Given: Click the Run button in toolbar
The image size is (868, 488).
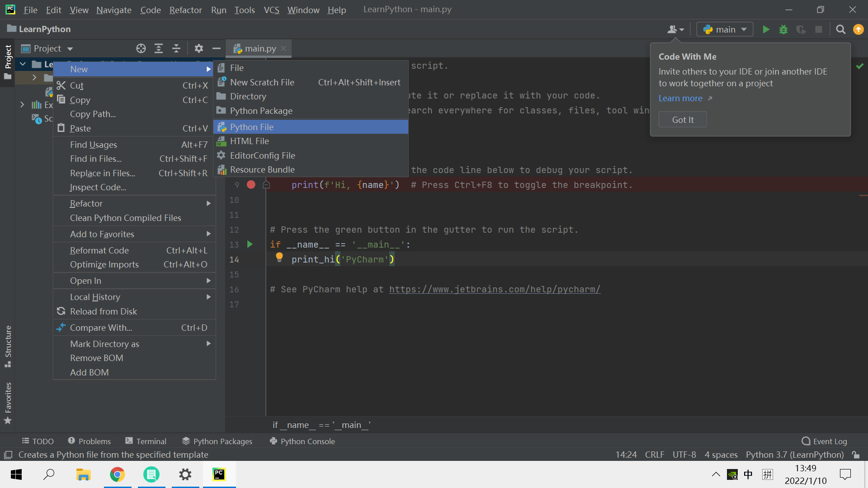Looking at the screenshot, I should click(x=765, y=28).
